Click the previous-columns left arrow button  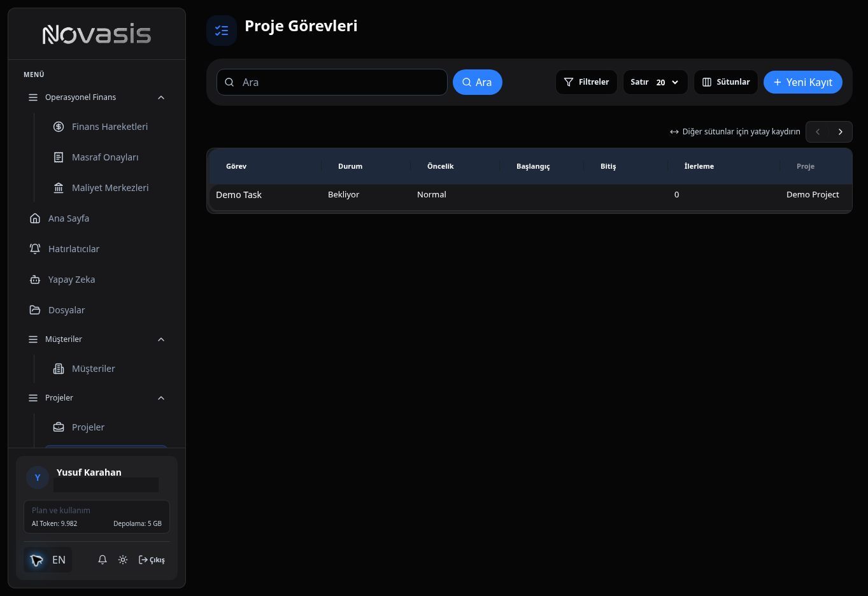[818, 132]
